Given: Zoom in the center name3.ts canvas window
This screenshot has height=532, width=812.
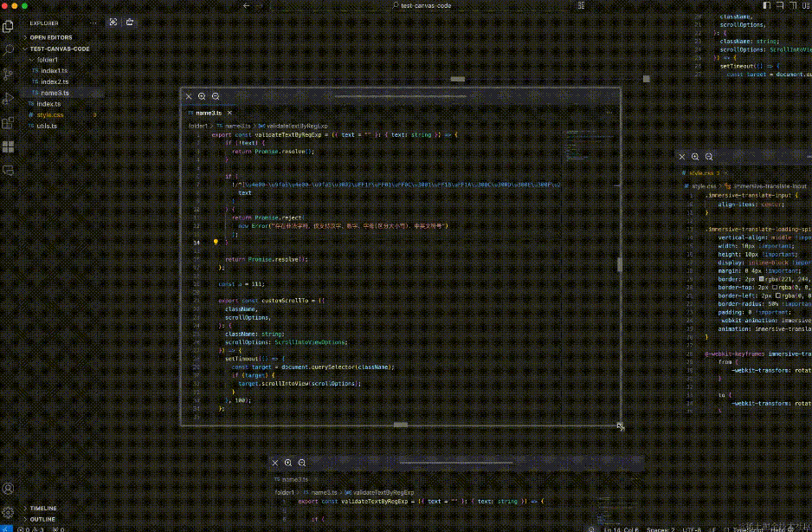Looking at the screenshot, I should click(202, 96).
